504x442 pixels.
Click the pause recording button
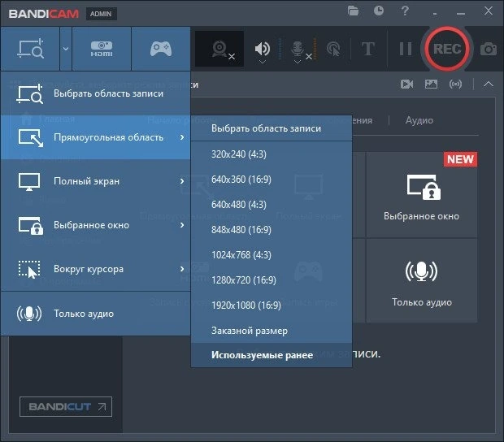[x=406, y=49]
